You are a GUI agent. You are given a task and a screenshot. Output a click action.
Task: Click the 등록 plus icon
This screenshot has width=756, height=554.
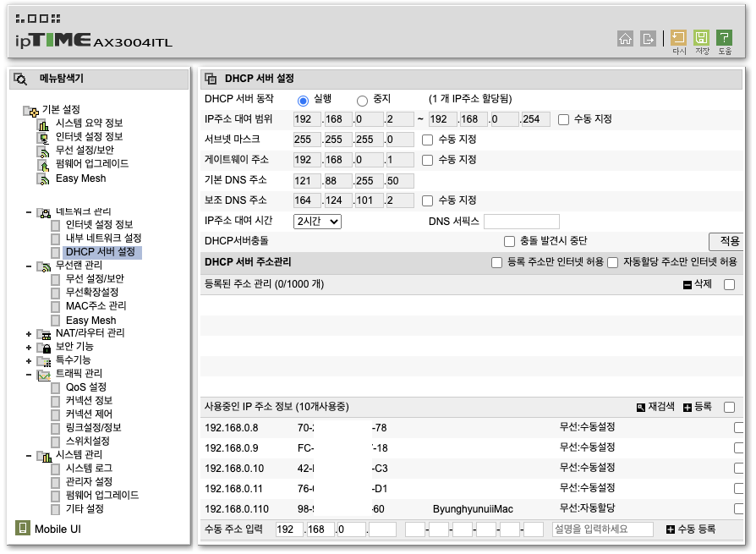688,408
